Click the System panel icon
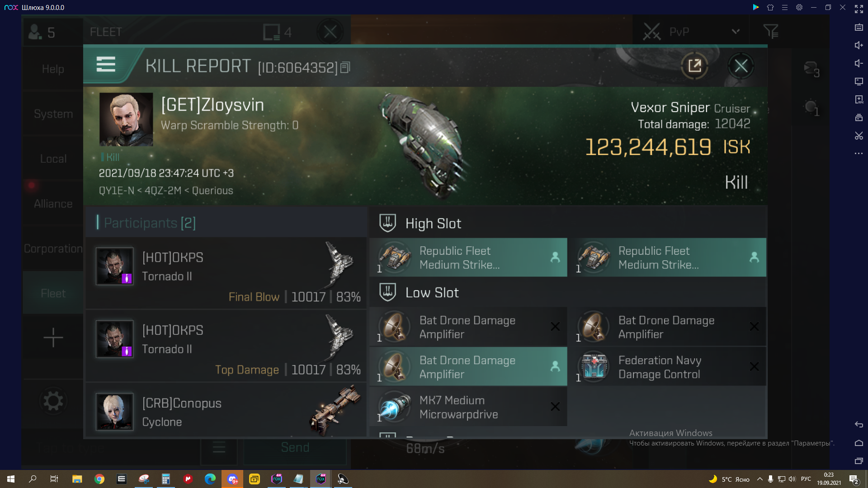This screenshot has width=868, height=488. tap(53, 113)
